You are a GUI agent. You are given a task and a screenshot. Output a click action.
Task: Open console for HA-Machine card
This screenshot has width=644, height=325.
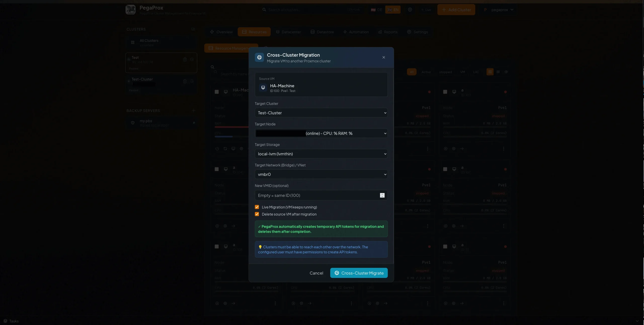click(x=233, y=149)
